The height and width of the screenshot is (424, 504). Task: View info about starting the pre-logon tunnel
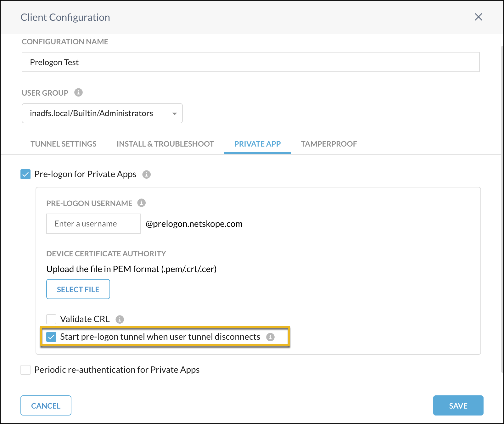(x=270, y=337)
